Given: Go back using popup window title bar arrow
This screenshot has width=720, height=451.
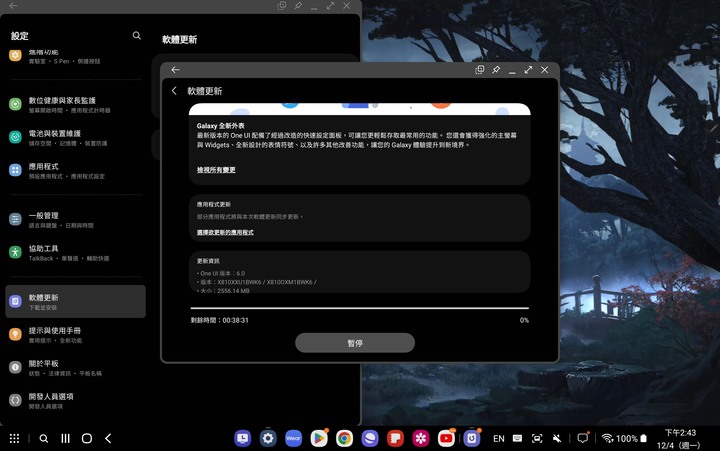Looking at the screenshot, I should point(175,70).
